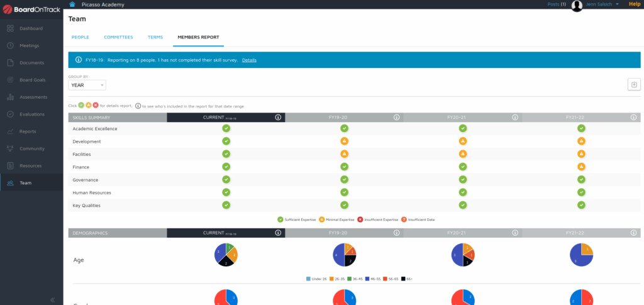The image size is (644, 305).
Task: Click the user profile avatar
Action: 577,6
